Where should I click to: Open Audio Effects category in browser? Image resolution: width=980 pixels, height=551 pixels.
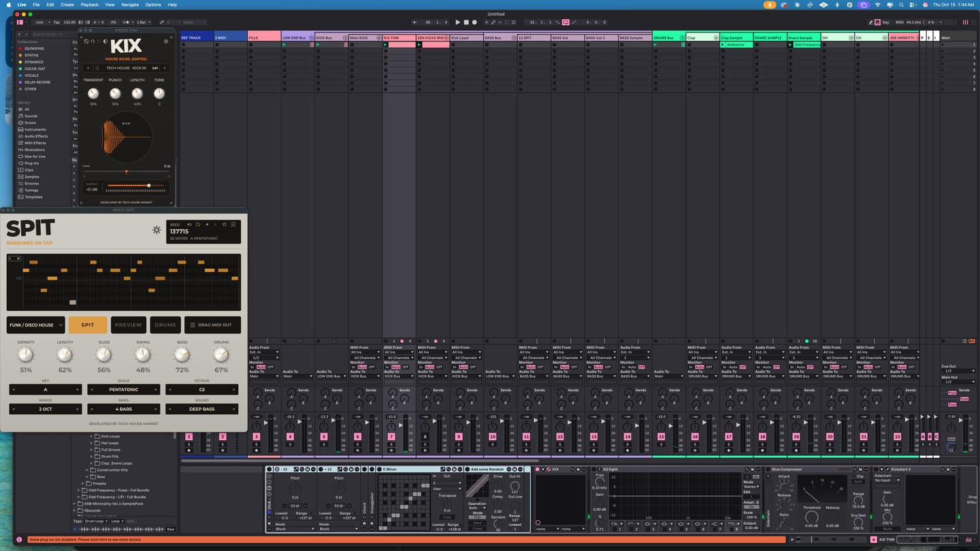click(36, 136)
